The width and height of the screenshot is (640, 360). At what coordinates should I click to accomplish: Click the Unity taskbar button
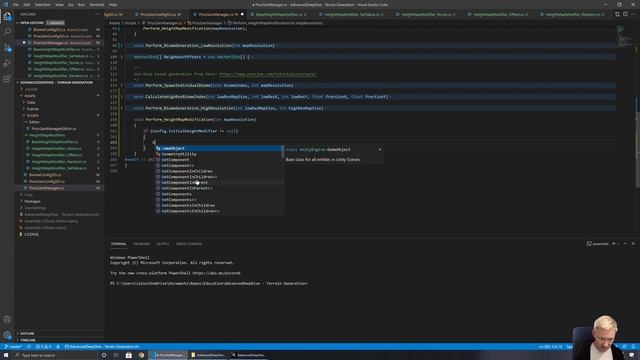click(x=248, y=355)
